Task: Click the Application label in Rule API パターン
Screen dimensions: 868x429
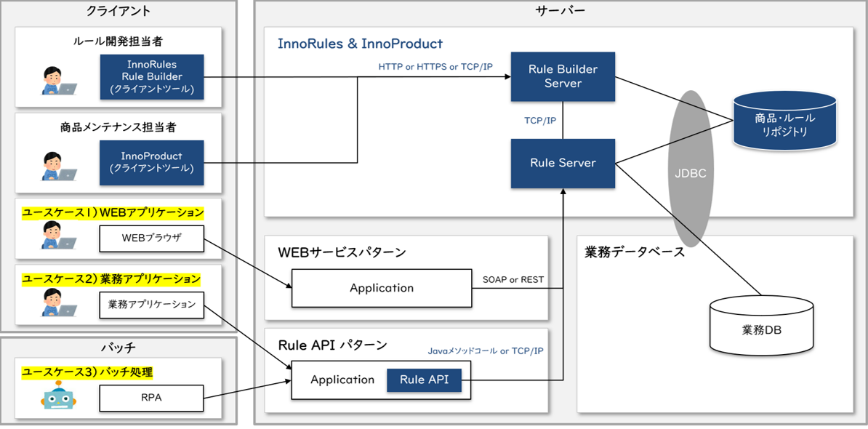Action: [x=342, y=380]
